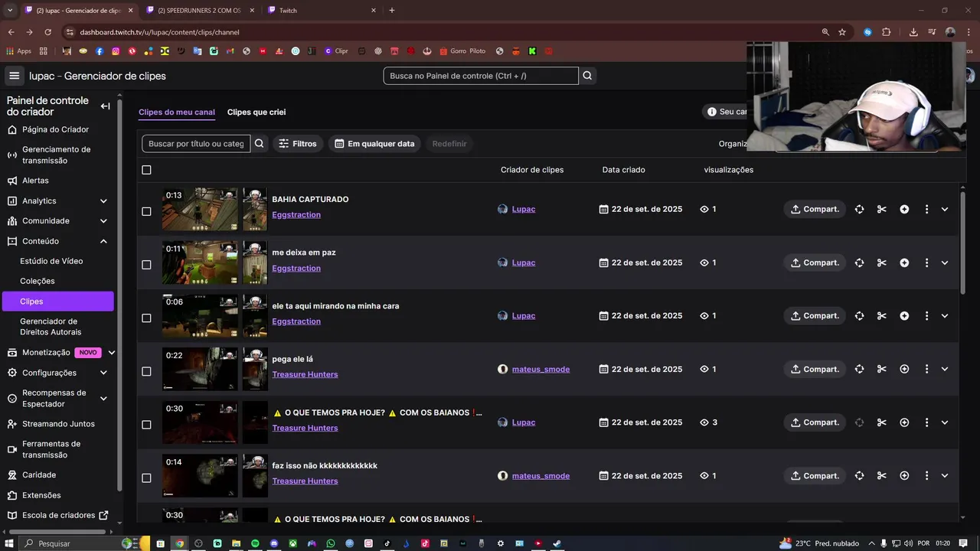Reload the page in Chrome
980x551 pixels.
pyautogui.click(x=47, y=32)
